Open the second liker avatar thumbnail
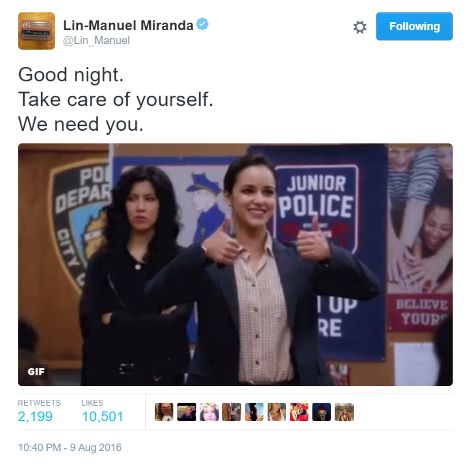 coord(187,412)
